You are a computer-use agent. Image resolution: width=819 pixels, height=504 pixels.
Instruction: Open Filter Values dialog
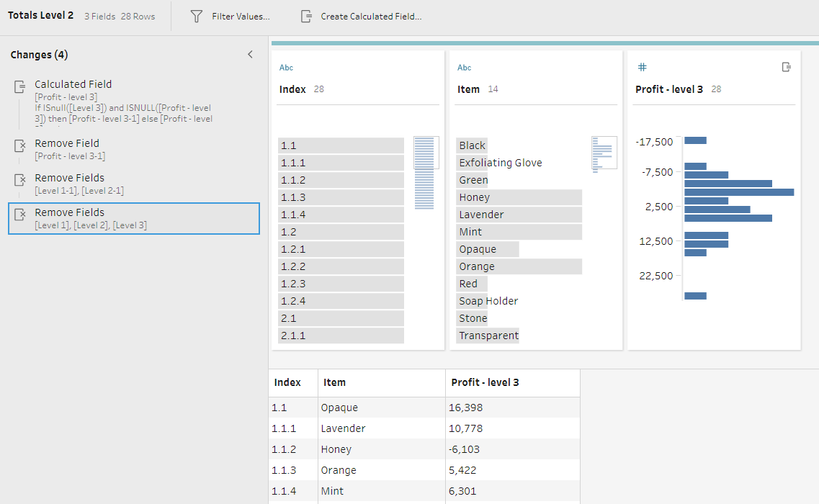pyautogui.click(x=240, y=16)
